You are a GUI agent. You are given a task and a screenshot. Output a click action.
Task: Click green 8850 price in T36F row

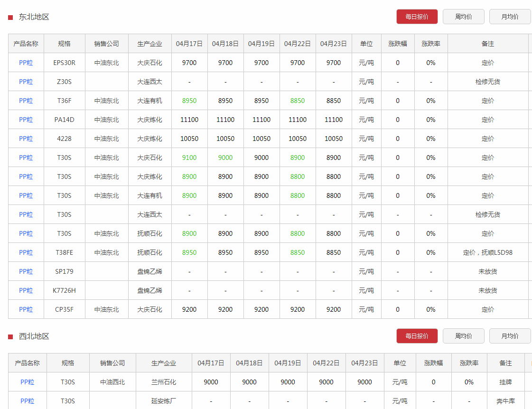pyautogui.click(x=298, y=101)
